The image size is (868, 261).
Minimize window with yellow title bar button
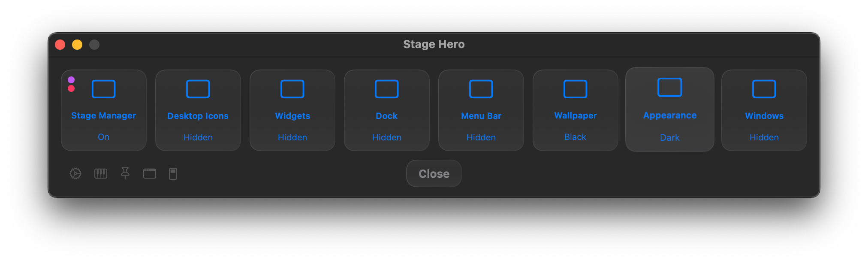coord(77,45)
